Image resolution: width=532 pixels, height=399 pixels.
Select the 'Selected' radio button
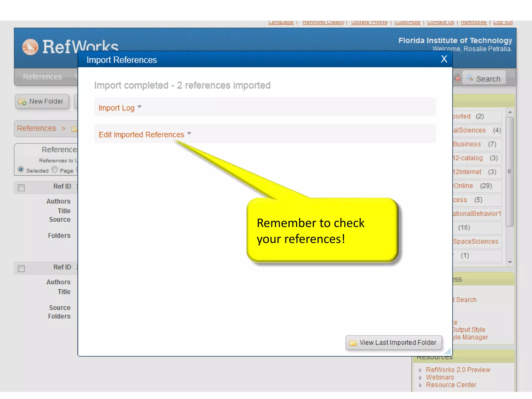click(21, 170)
